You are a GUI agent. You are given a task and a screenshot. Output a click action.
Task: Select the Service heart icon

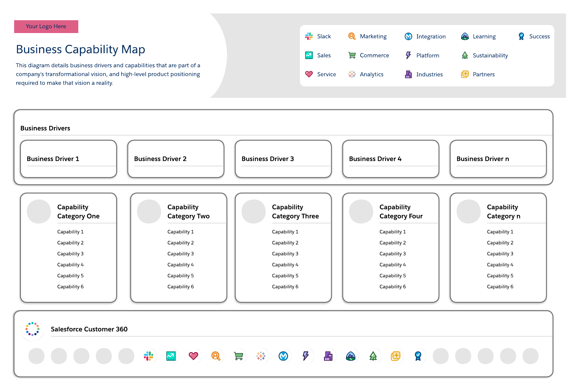pos(309,74)
